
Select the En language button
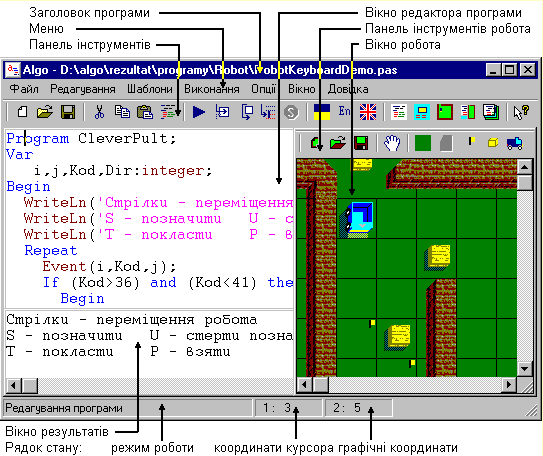(344, 111)
